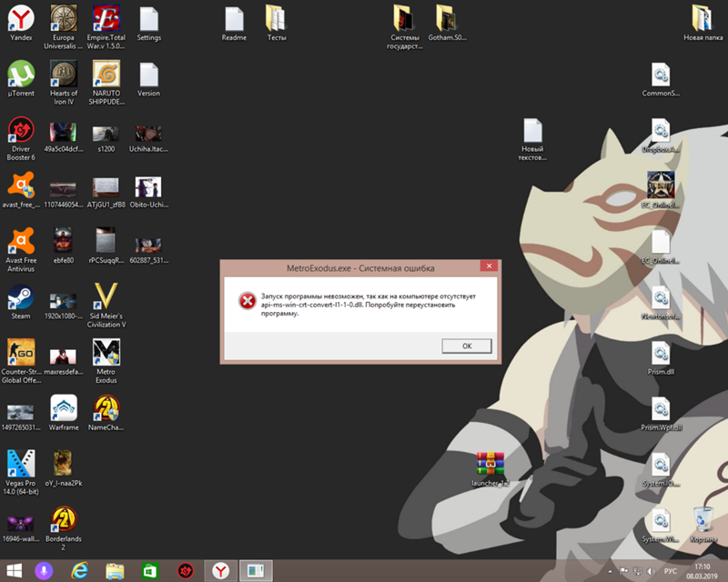Select the NameCha... shortcut icon
Screen dimensions: 728x582
point(106,413)
